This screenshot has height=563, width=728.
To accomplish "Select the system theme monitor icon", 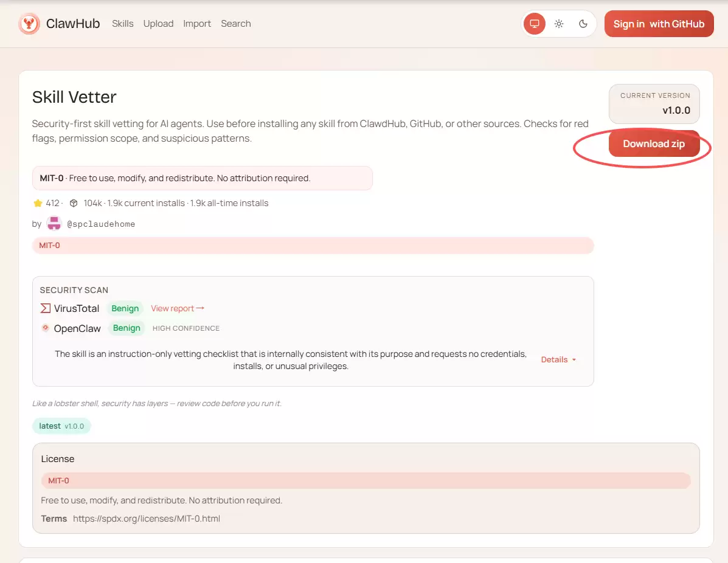I will [x=535, y=24].
